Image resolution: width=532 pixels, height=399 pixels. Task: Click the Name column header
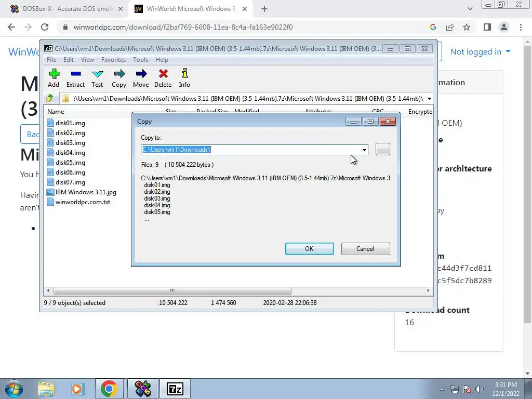coord(86,112)
